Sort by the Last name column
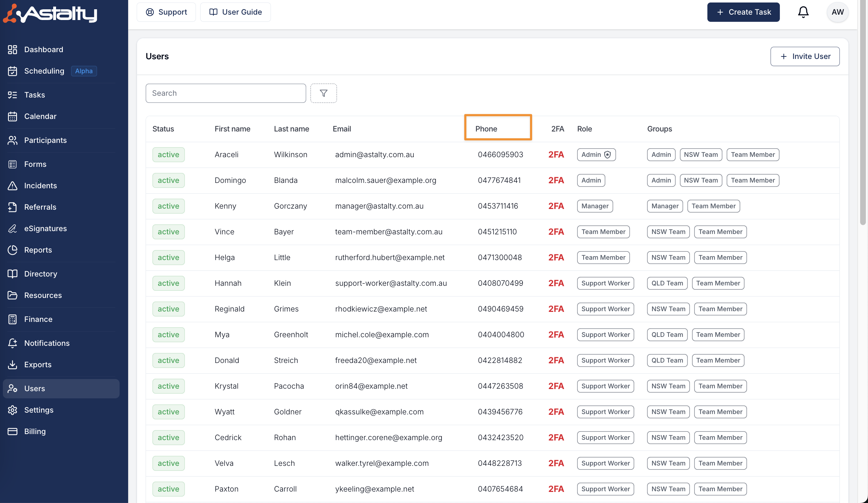Image resolution: width=868 pixels, height=503 pixels. click(291, 129)
